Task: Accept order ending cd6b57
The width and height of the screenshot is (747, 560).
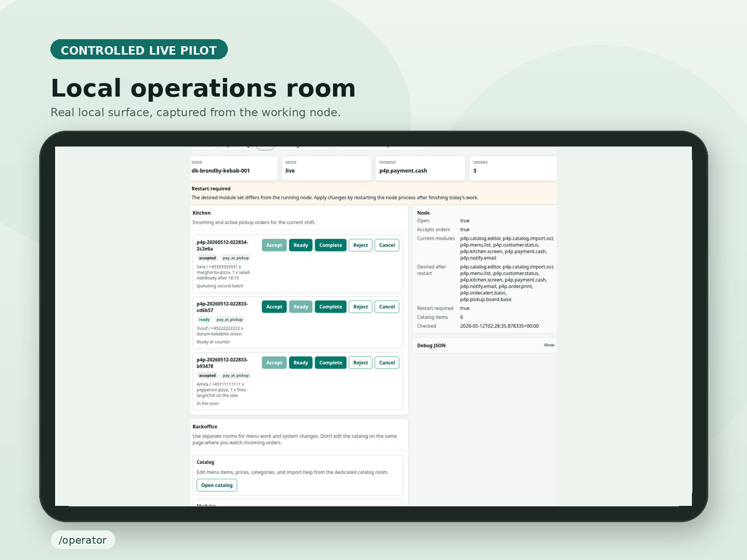Action: click(x=274, y=307)
